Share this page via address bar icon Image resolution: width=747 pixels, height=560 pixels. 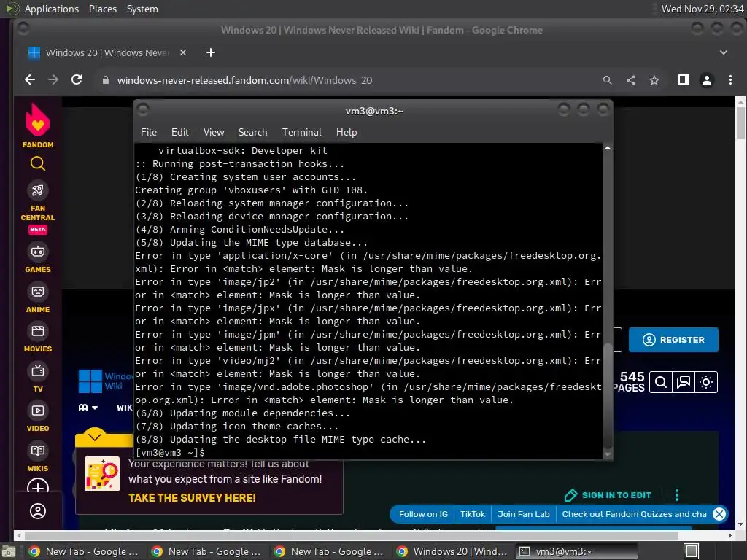[631, 80]
